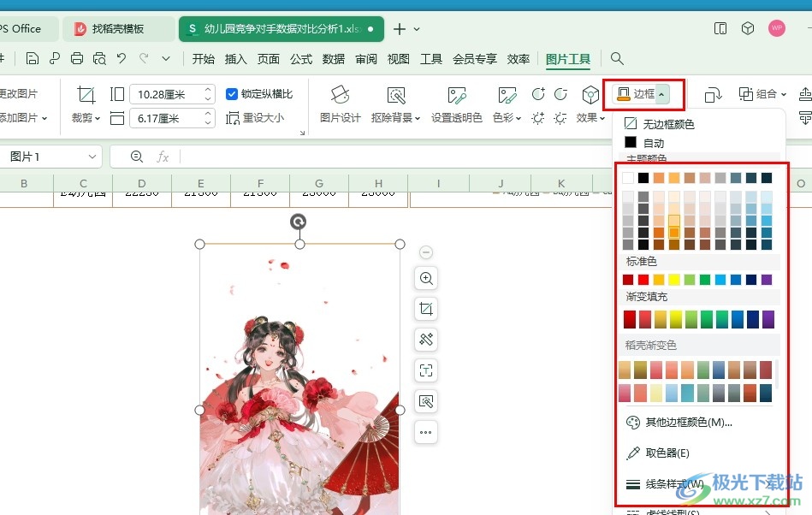Toggle 锁定纵横比 checkbox

click(x=232, y=94)
